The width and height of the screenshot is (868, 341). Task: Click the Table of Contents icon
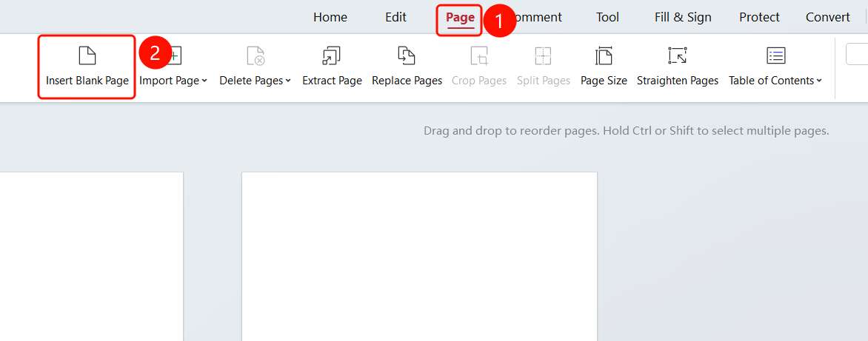click(x=776, y=55)
